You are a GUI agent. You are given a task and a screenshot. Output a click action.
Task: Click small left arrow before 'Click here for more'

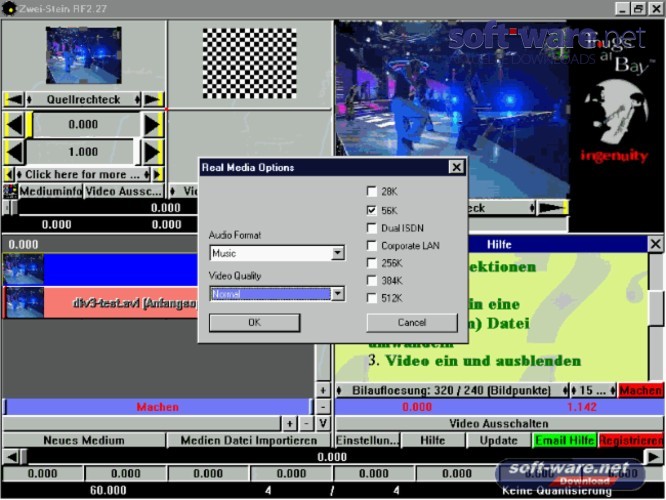click(9, 175)
